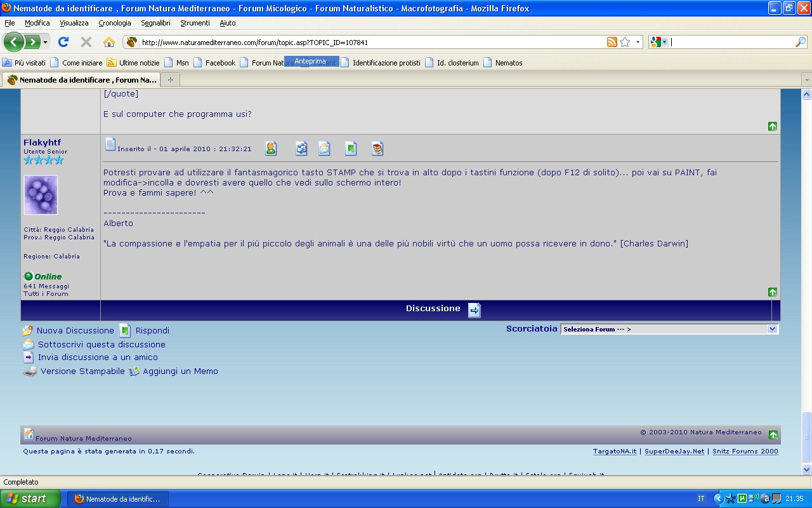
Task: Click the envelope icon in the post header
Action: 324,149
